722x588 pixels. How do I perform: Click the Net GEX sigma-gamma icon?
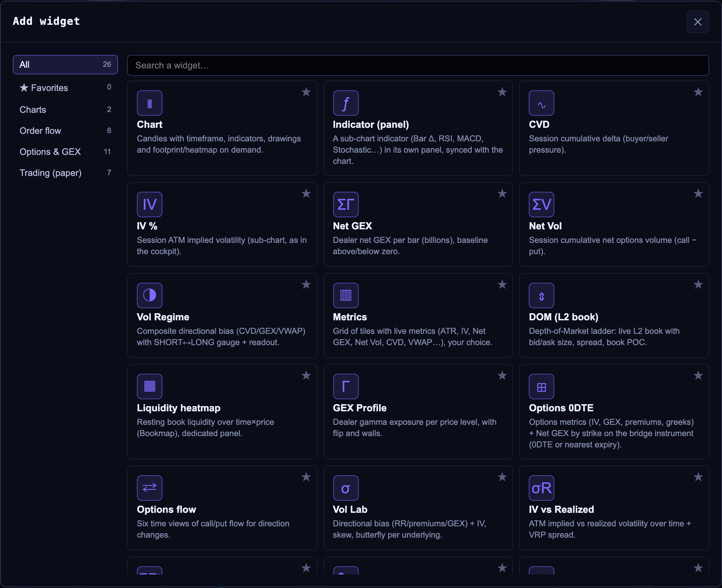click(x=346, y=205)
